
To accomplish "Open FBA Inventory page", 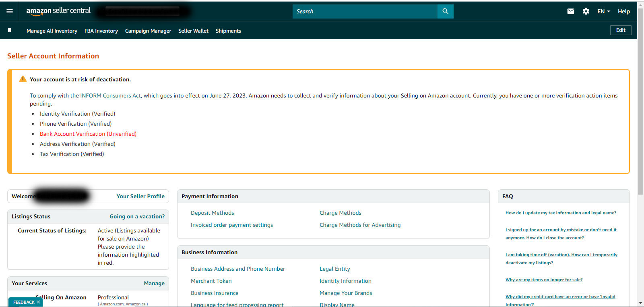I will 101,31.
